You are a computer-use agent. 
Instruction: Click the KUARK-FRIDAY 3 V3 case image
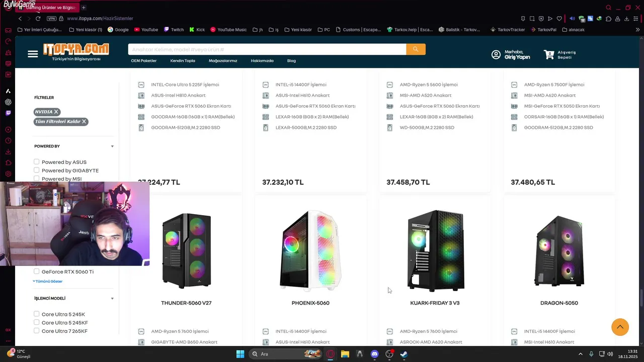click(x=435, y=250)
